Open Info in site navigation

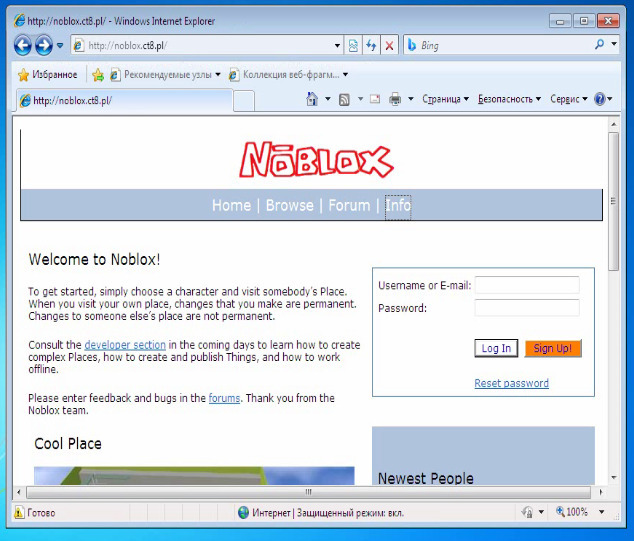(x=398, y=205)
